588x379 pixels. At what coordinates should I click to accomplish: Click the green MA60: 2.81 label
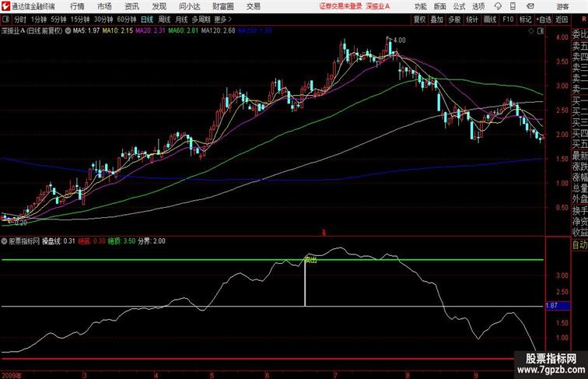click(x=184, y=31)
